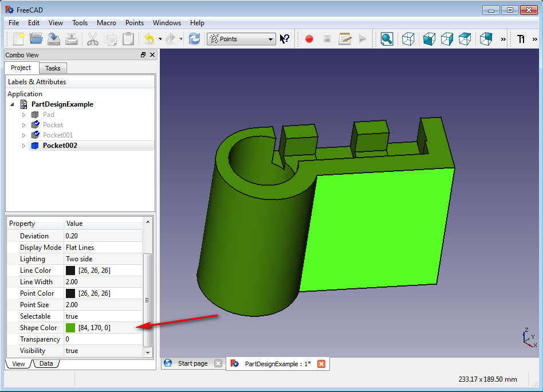Expand the Pad tree node

pos(24,115)
